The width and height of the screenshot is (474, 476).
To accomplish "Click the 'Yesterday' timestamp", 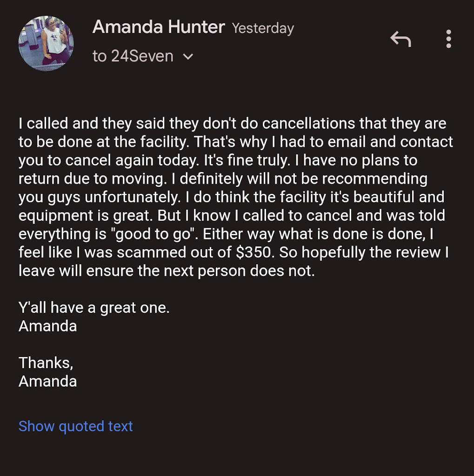I will [263, 28].
